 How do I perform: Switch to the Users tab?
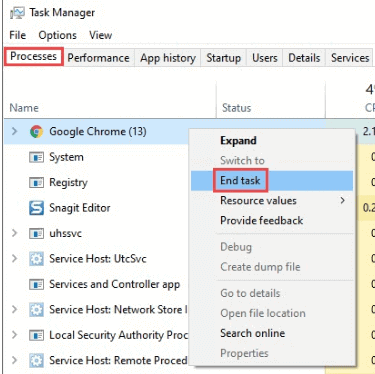265,58
